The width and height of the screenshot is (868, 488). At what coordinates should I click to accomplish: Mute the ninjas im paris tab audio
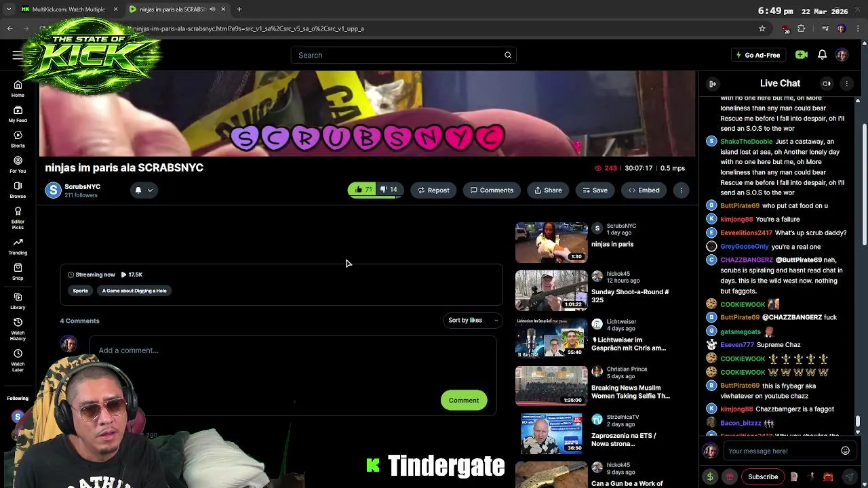click(212, 9)
